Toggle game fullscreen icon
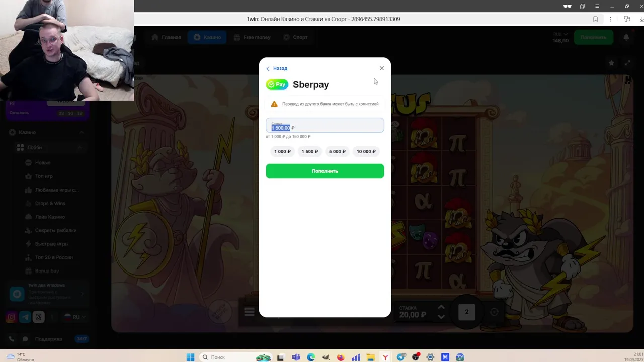This screenshot has width=644, height=362. [x=627, y=63]
